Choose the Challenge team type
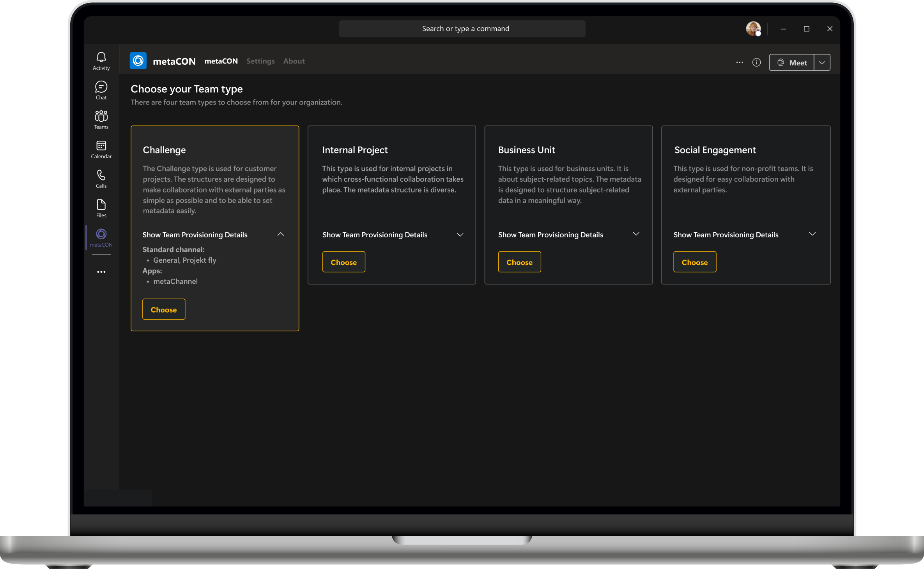The height and width of the screenshot is (569, 924). click(164, 309)
